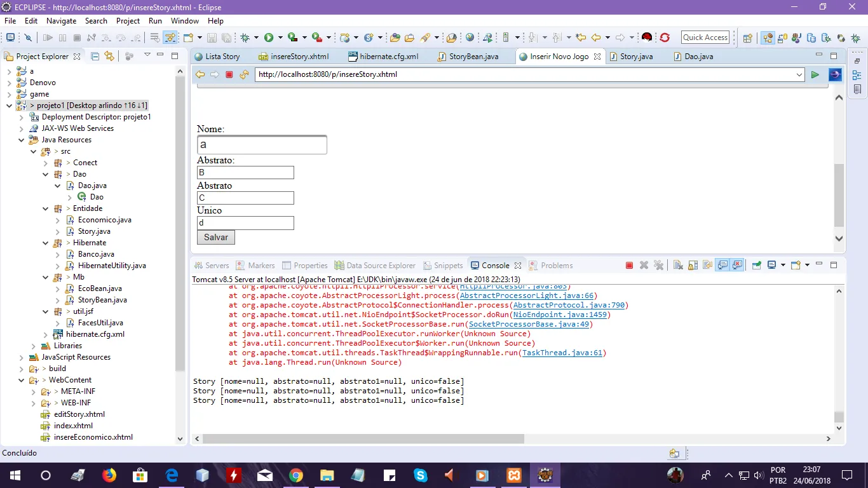Toggle Link with Editor in Project Explorer
The width and height of the screenshot is (868, 488).
pos(109,56)
